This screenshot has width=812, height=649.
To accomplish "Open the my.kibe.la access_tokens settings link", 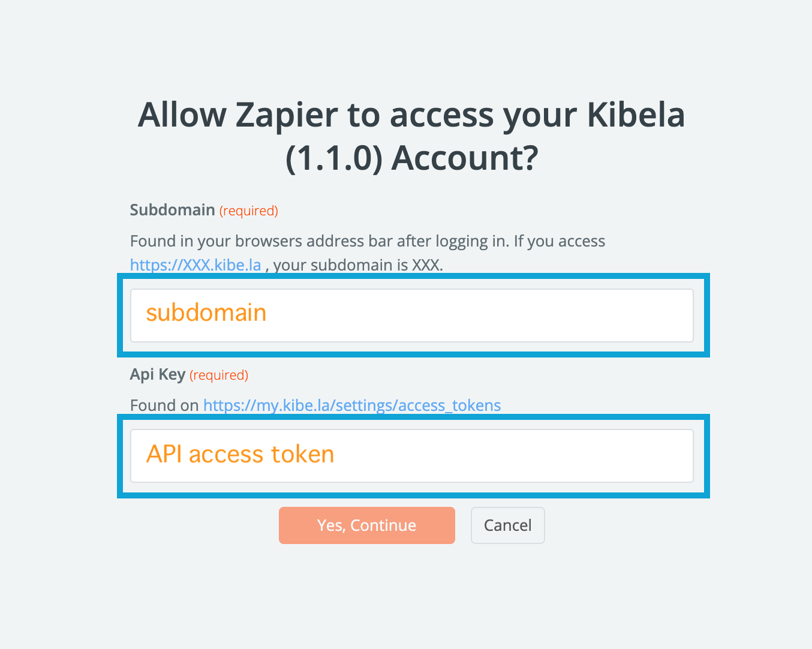I will pyautogui.click(x=352, y=405).
